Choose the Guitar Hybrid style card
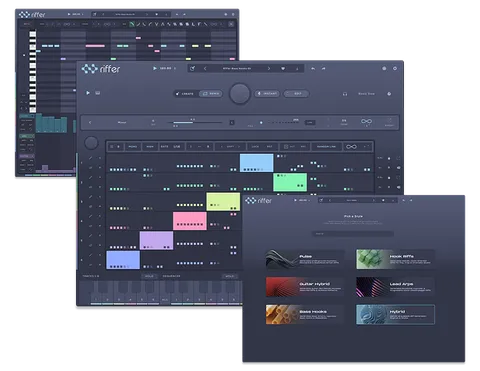 (x=305, y=287)
